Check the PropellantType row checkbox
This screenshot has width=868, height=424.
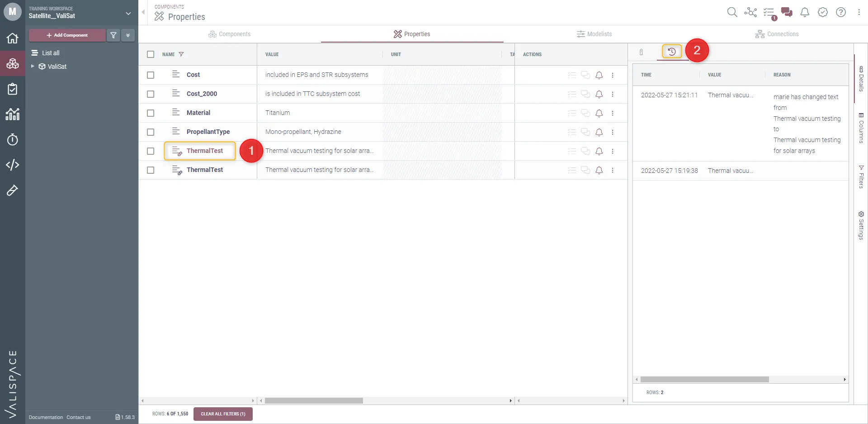[x=151, y=132]
